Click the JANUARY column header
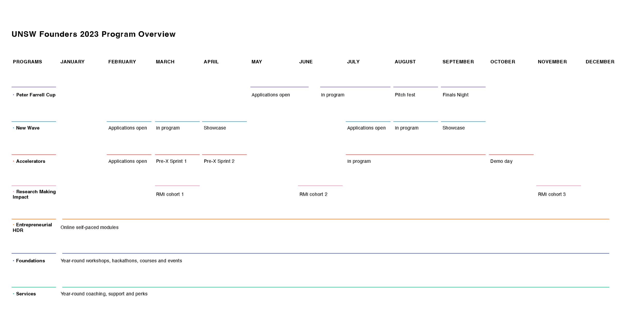Image resolution: width=644 pixels, height=322 pixels. 73,62
